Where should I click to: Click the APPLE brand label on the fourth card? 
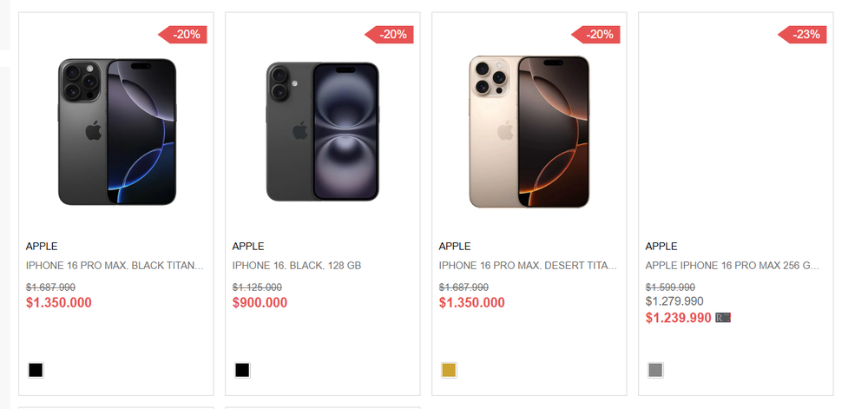point(661,247)
